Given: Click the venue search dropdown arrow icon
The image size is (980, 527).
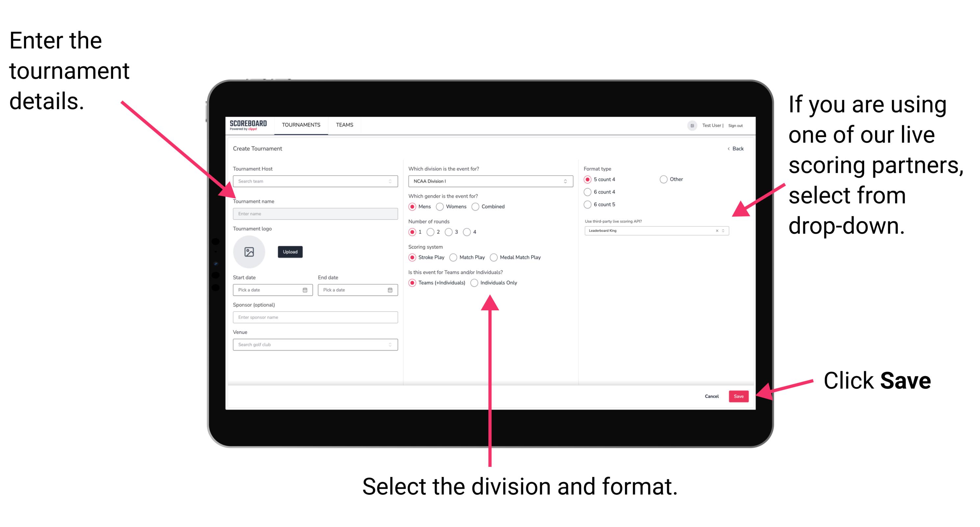Looking at the screenshot, I should point(390,344).
